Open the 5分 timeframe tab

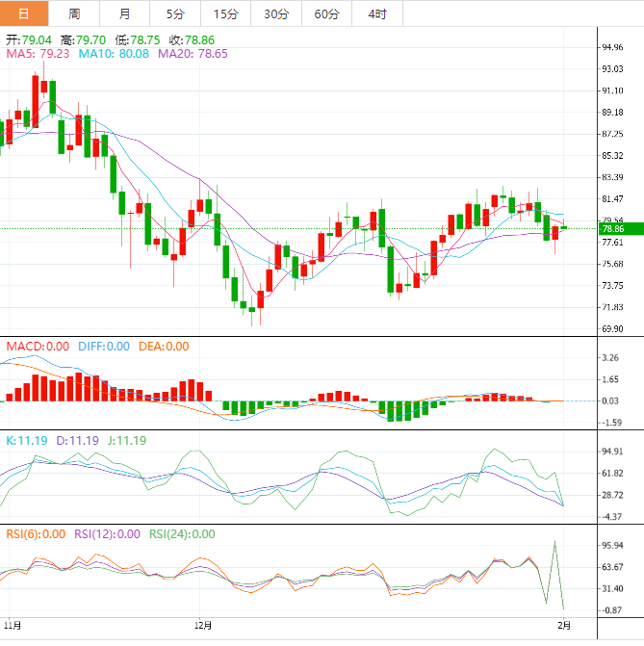175,13
